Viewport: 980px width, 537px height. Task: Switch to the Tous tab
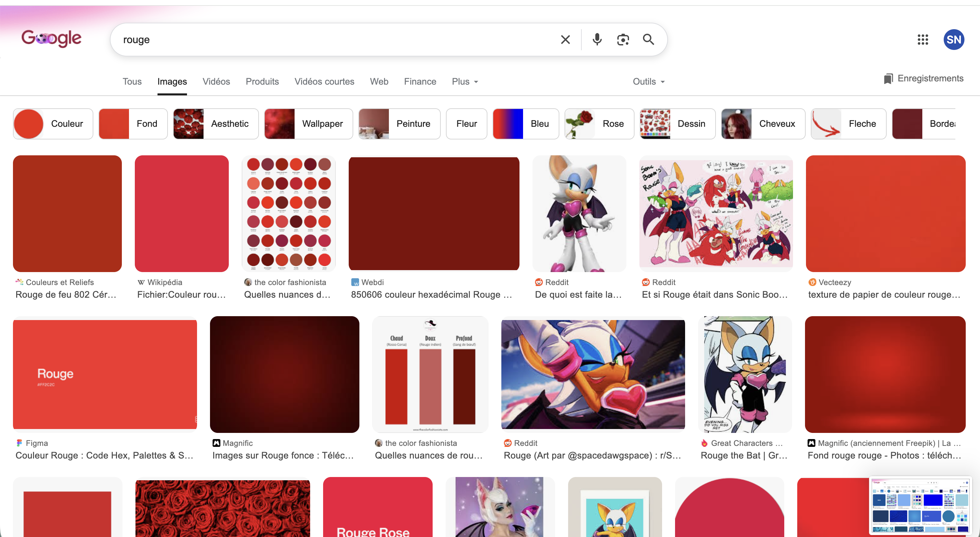tap(132, 81)
